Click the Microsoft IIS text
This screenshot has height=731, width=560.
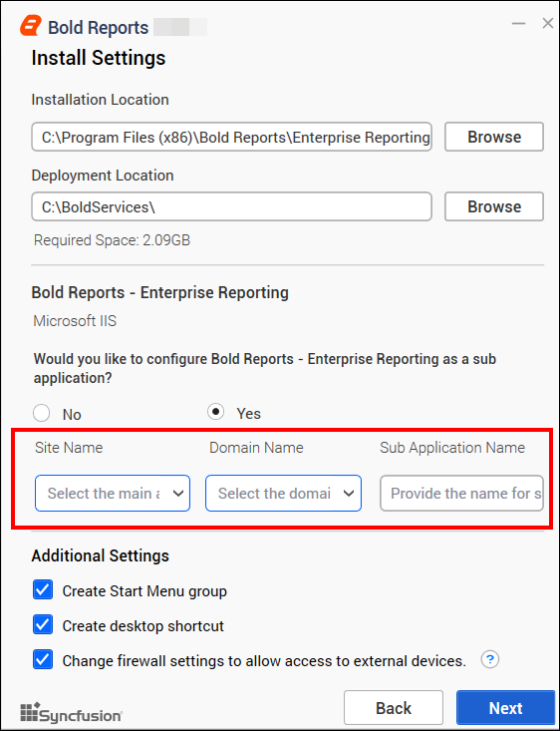[x=75, y=321]
